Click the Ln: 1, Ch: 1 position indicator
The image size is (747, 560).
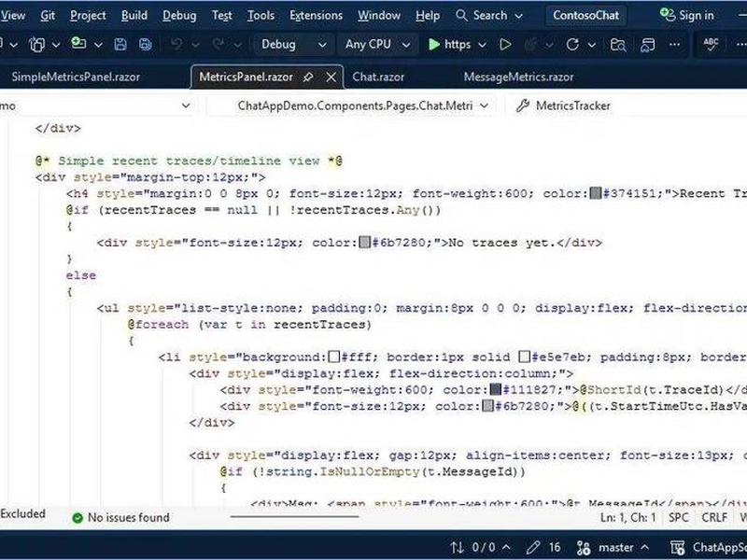627,517
